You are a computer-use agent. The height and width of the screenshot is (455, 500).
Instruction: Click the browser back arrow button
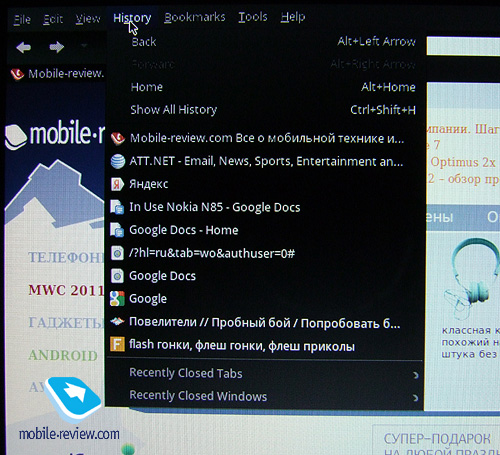tap(23, 47)
